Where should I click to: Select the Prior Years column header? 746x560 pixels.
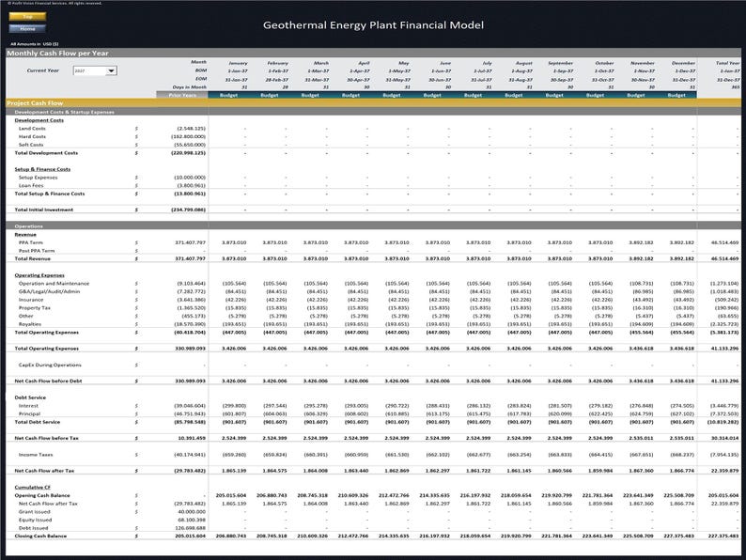182,95
